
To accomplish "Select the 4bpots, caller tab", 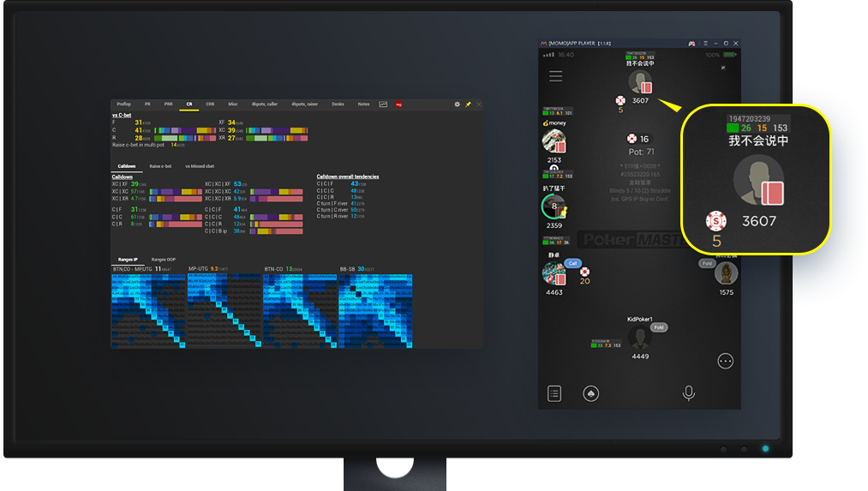I will [265, 104].
